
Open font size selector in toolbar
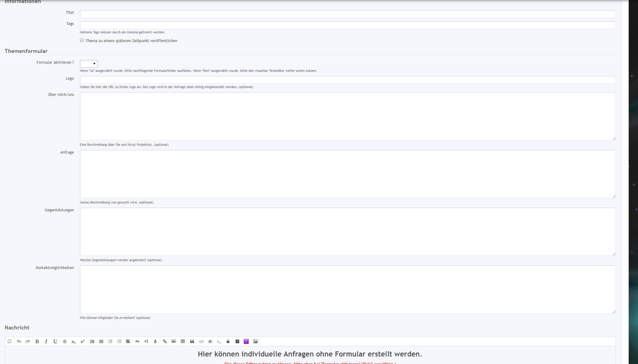(x=146, y=341)
